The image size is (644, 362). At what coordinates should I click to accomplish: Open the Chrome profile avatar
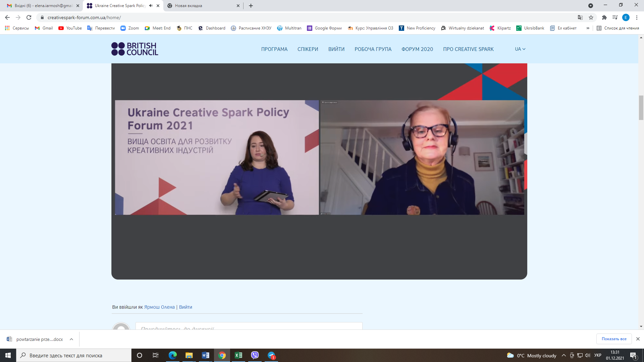pos(626,17)
